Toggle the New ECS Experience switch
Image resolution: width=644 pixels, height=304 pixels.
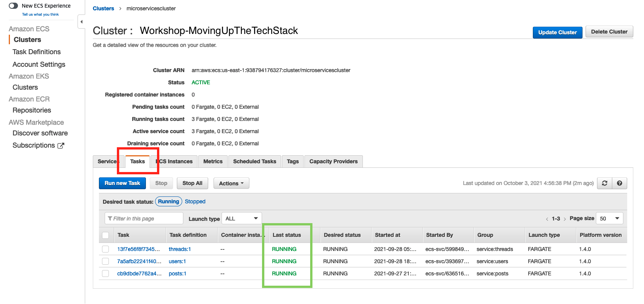13,6
